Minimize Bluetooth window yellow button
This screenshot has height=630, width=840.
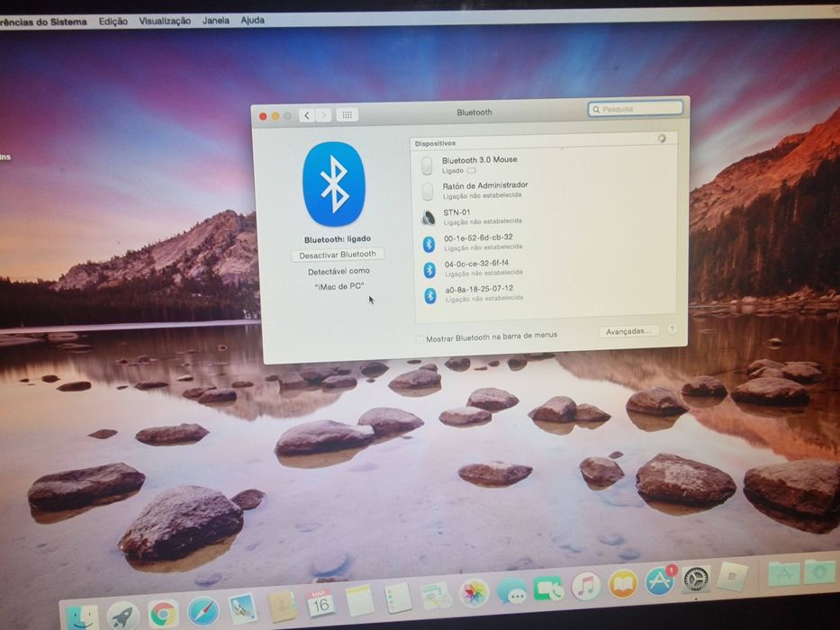tap(275, 116)
